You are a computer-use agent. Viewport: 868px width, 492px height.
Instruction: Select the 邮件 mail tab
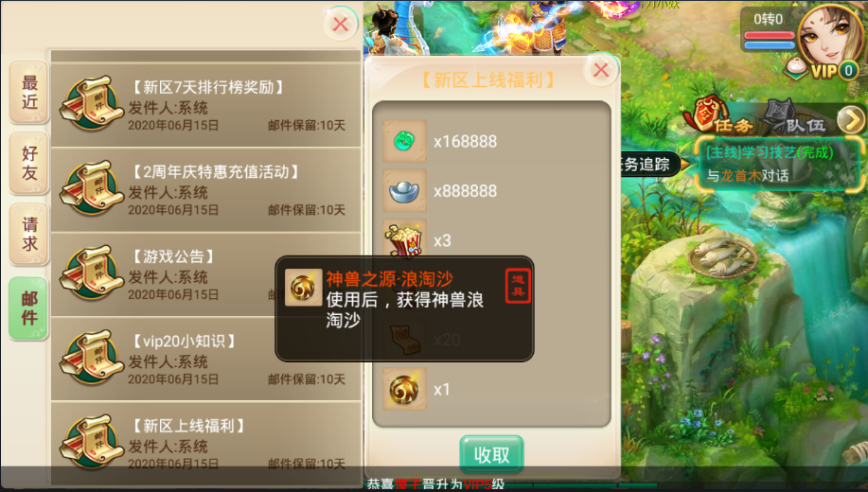(x=28, y=308)
